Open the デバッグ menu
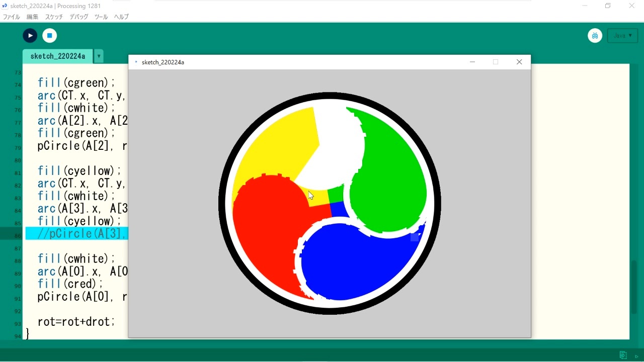The width and height of the screenshot is (644, 362). tap(78, 17)
